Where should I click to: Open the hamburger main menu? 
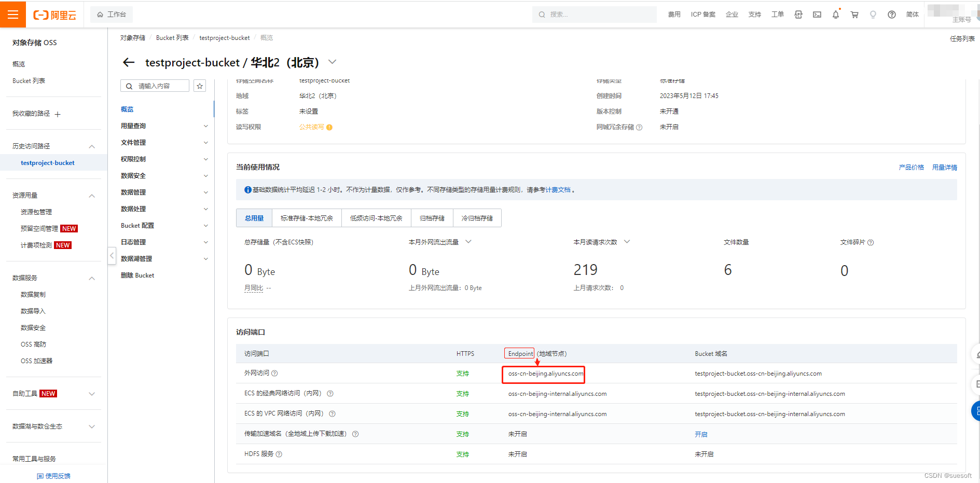pos(13,14)
